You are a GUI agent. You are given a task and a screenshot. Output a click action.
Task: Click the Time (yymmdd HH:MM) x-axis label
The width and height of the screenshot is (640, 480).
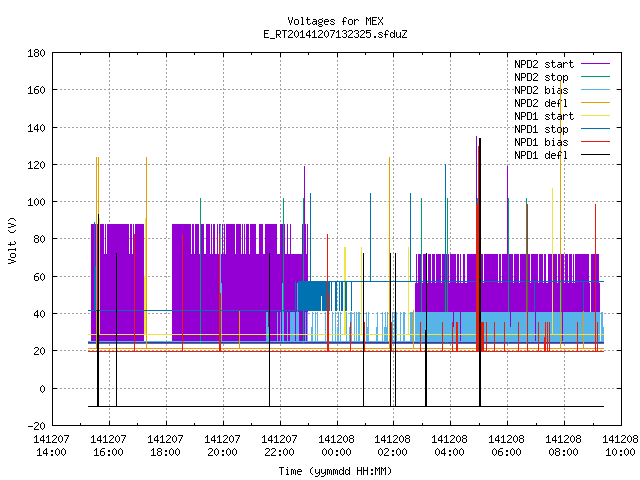[x=336, y=471]
